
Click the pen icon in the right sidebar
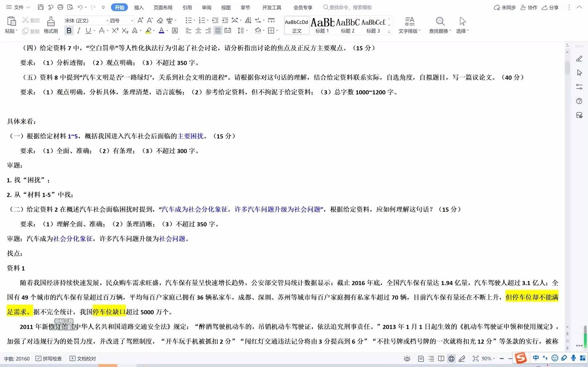(579, 59)
